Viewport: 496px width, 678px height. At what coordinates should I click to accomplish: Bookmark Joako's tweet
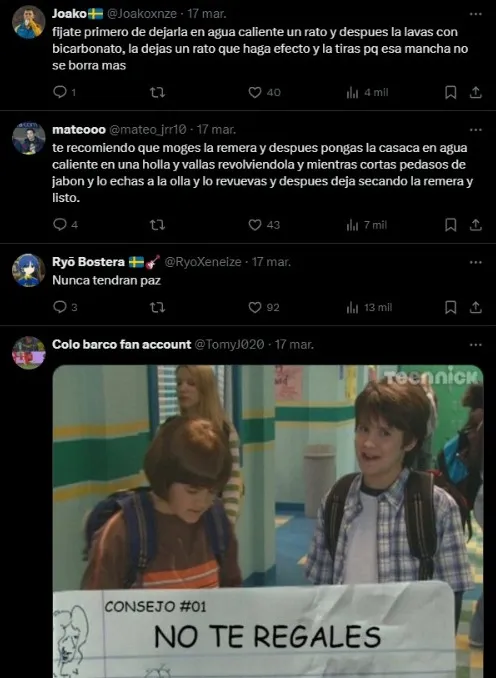point(451,92)
